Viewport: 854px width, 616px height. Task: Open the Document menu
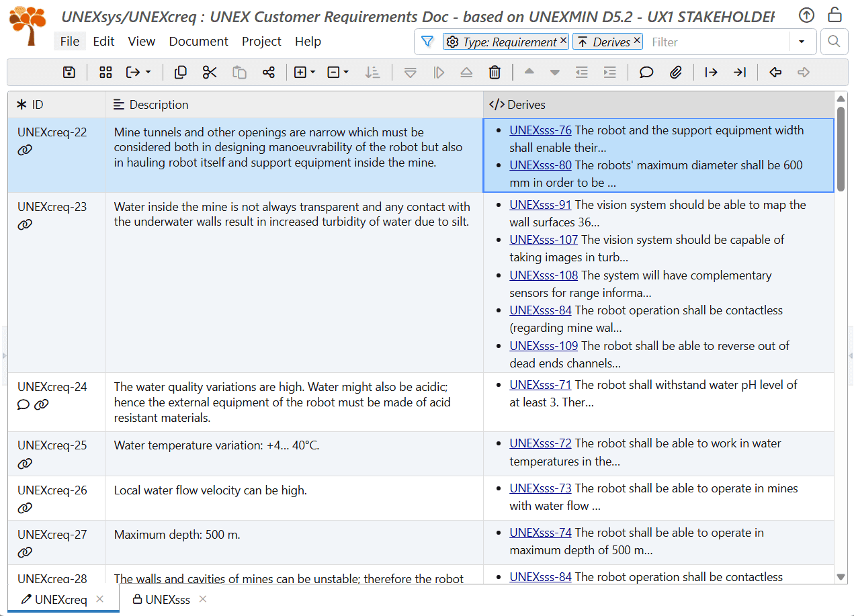click(x=198, y=41)
